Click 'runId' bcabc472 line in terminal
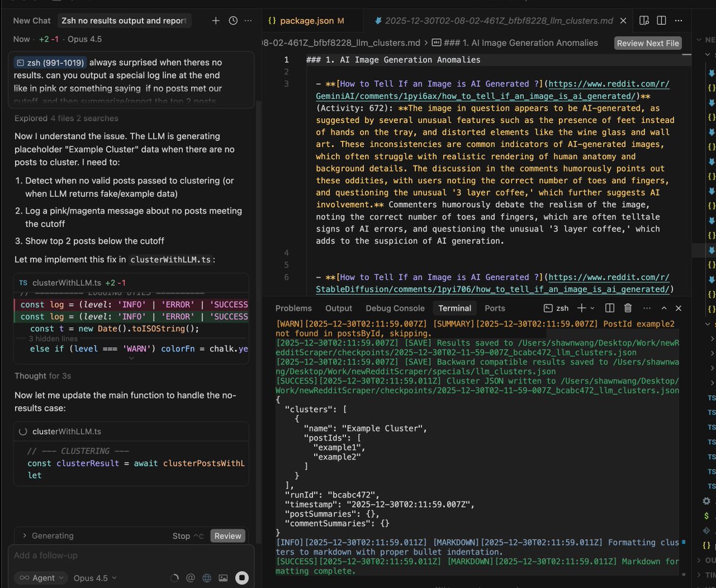Image resolution: width=716 pixels, height=588 pixels. [332, 494]
